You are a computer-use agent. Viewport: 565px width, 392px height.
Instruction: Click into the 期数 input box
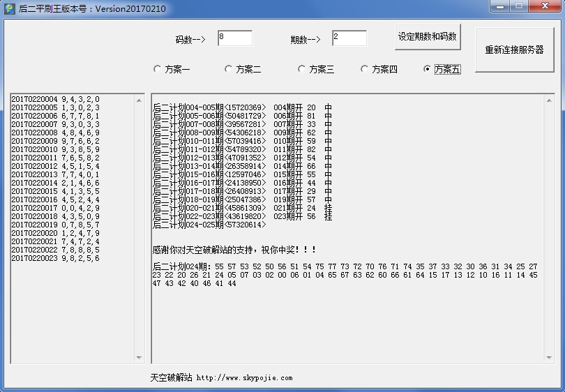pos(349,38)
